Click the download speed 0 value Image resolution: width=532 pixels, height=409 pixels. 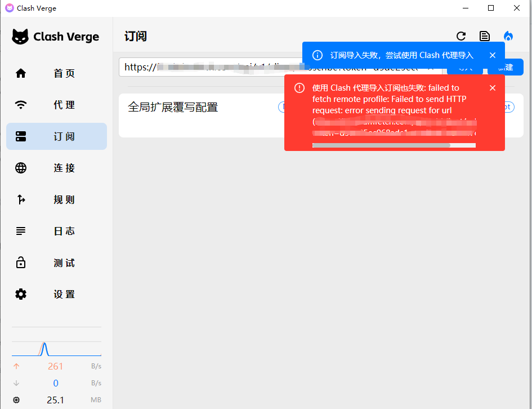56,383
